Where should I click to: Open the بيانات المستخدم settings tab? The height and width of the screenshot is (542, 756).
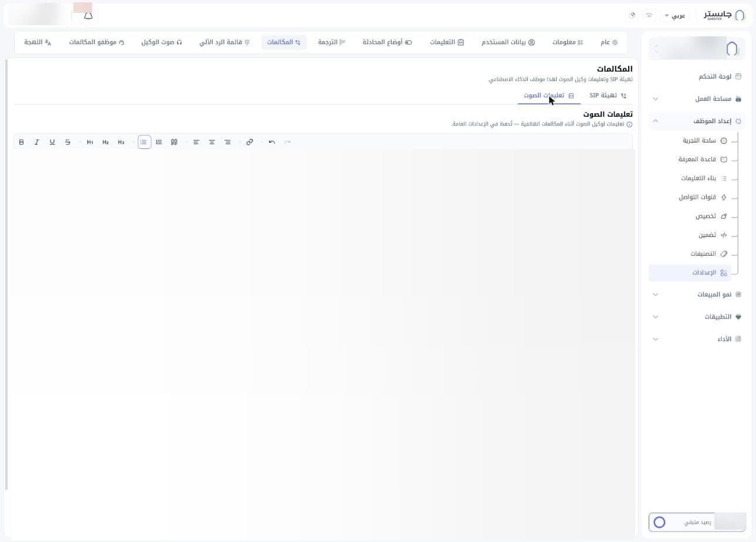[x=508, y=42]
